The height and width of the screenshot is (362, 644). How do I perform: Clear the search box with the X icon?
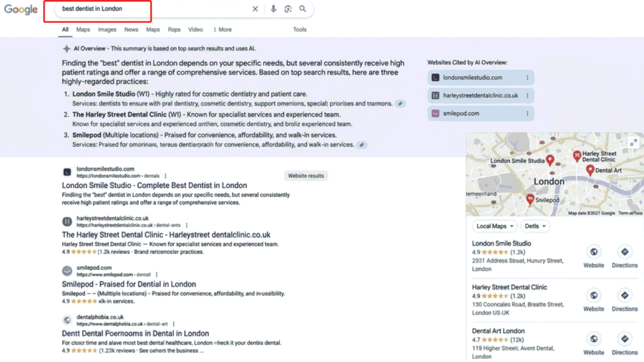click(255, 9)
